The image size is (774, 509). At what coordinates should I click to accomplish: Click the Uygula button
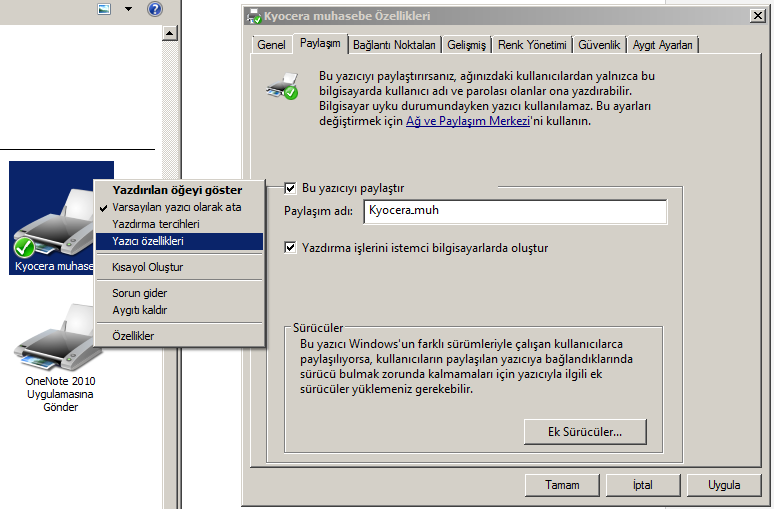[x=724, y=485]
